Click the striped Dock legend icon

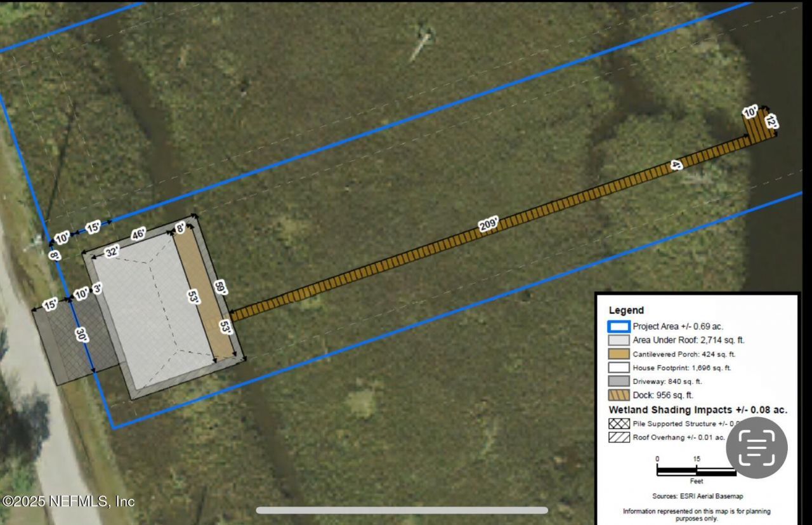(x=619, y=395)
